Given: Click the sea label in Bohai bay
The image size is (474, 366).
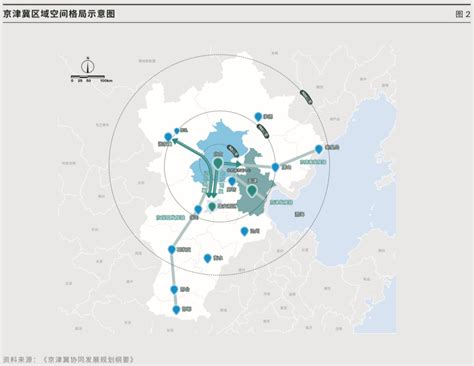Looking at the screenshot, I should click(x=300, y=214).
